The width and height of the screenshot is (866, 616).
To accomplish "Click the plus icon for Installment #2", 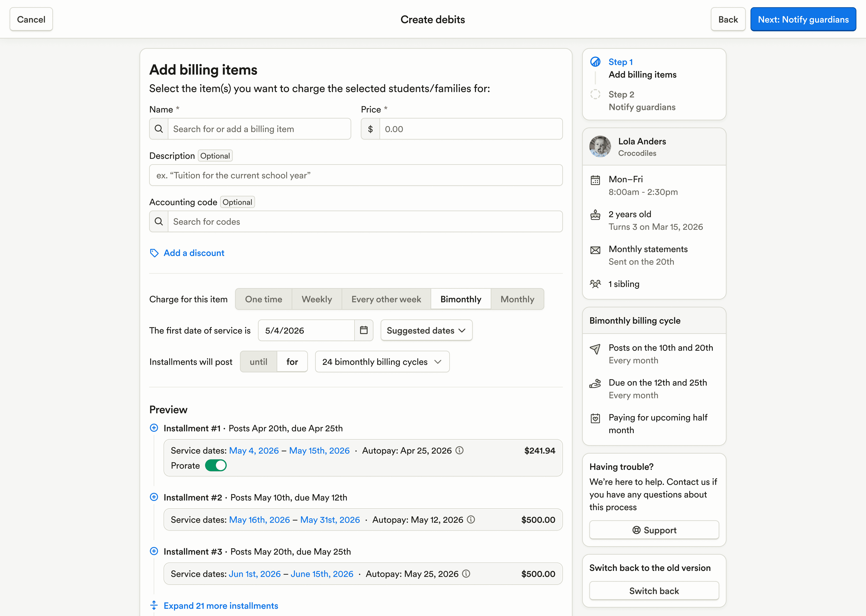I will (154, 497).
